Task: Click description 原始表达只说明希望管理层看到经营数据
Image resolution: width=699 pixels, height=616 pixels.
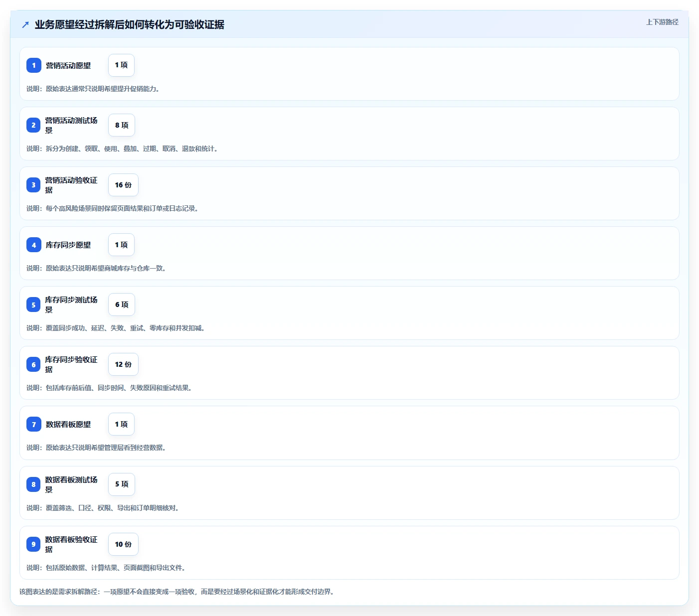Action: point(96,448)
